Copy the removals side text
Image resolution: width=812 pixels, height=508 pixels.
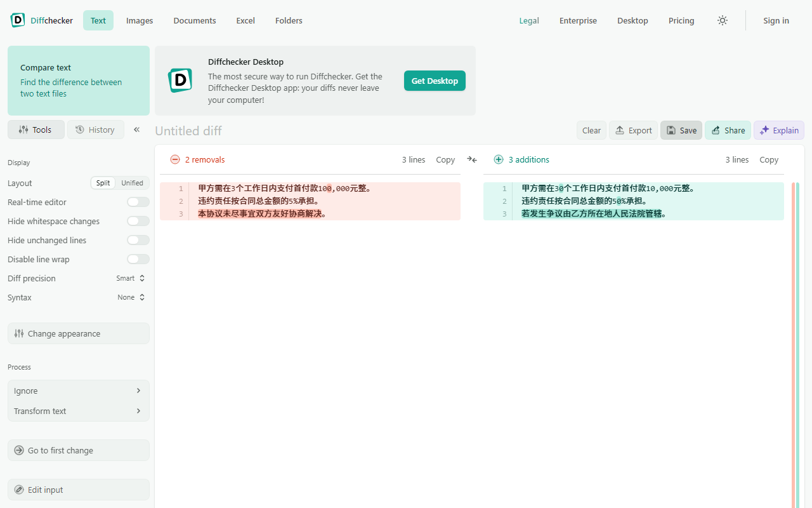[445, 159]
